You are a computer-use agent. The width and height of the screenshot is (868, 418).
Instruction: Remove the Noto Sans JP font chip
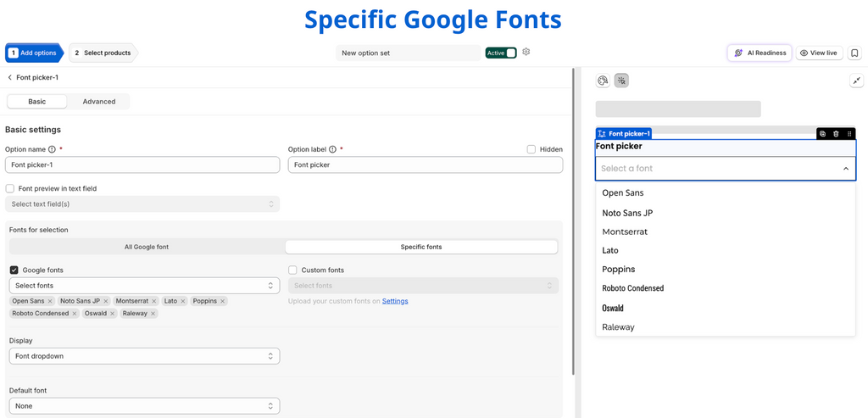click(x=106, y=301)
